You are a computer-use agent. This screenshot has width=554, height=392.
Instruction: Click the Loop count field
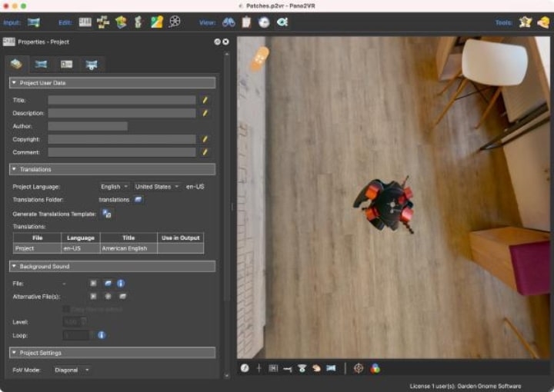coord(76,335)
